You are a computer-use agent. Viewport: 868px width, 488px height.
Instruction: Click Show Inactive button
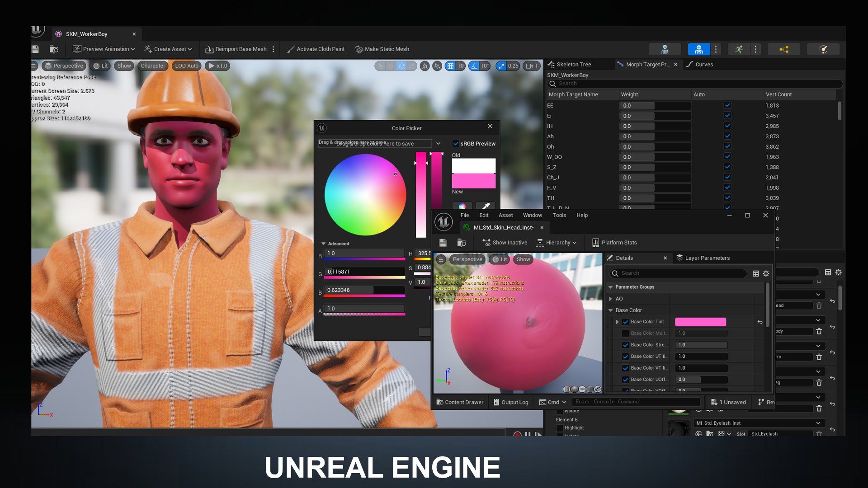pyautogui.click(x=505, y=243)
